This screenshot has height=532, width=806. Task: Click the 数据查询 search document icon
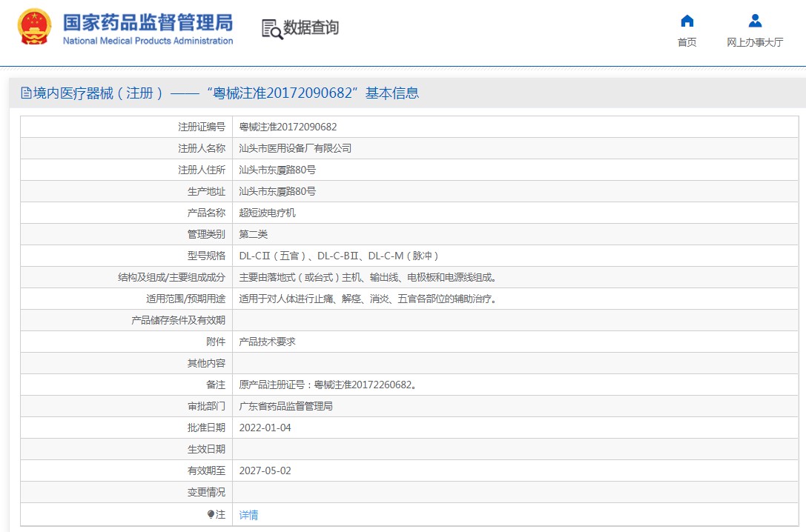(x=272, y=30)
